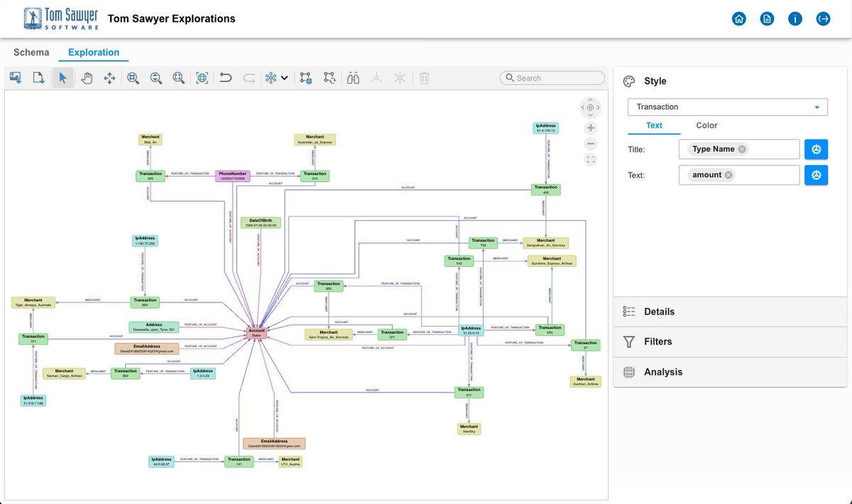
Task: Remove the amount chip
Action: click(x=729, y=175)
